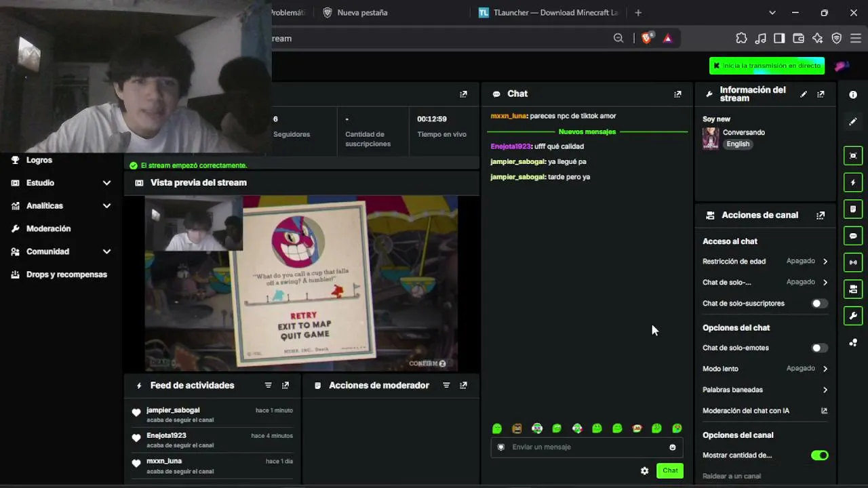Turn off Mostrar cantidad de... toggle

click(x=820, y=455)
